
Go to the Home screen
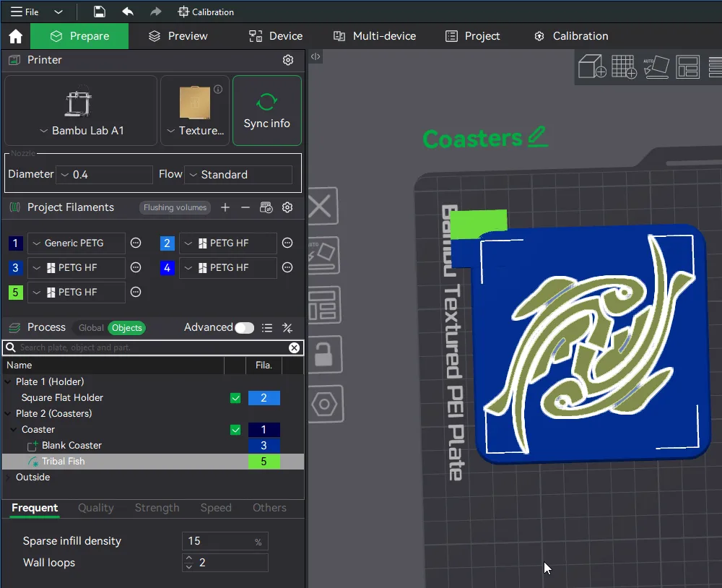[x=16, y=36]
